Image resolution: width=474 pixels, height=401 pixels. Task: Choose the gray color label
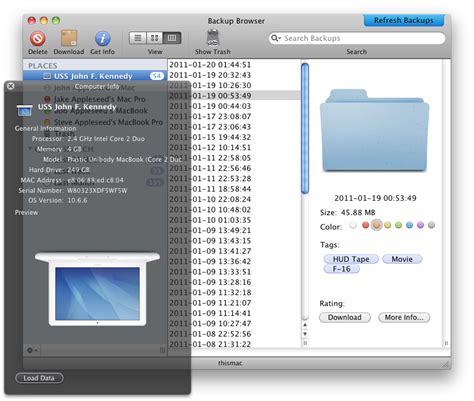tap(431, 225)
